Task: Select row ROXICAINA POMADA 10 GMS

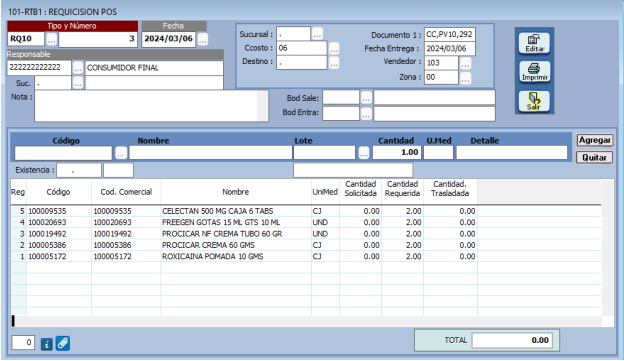Action: 306,256
